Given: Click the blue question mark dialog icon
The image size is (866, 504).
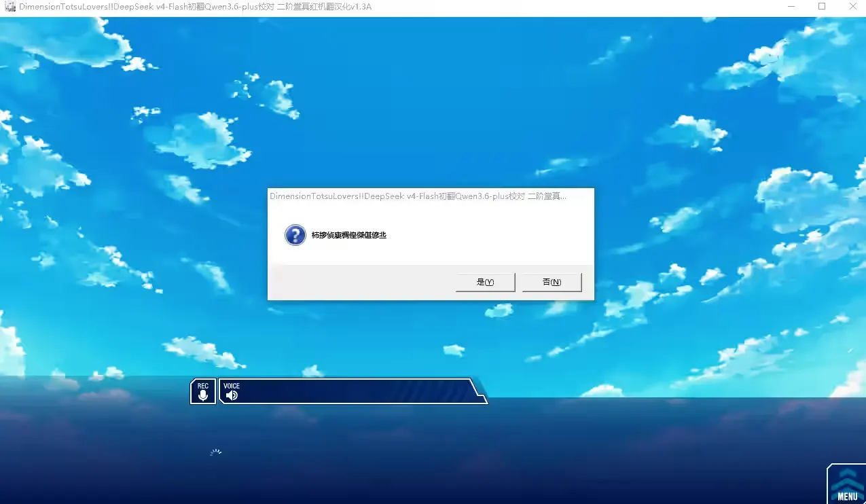Looking at the screenshot, I should (x=295, y=235).
